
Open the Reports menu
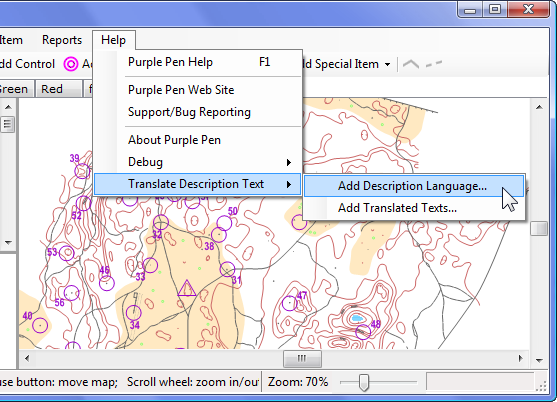coord(62,40)
